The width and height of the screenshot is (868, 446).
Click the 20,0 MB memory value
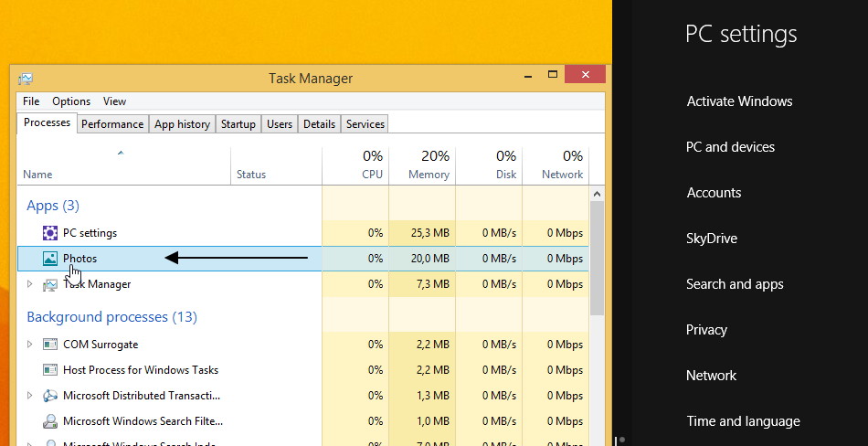pyautogui.click(x=430, y=259)
